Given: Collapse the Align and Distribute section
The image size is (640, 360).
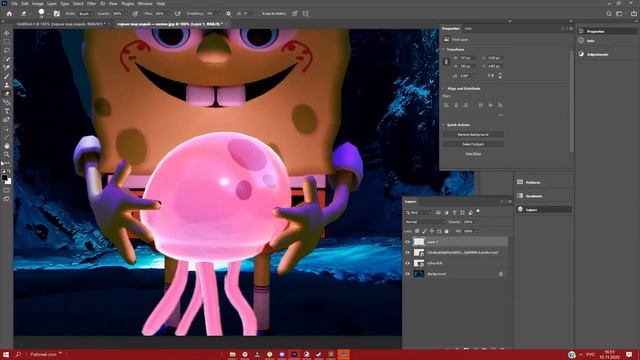Looking at the screenshot, I should (444, 89).
